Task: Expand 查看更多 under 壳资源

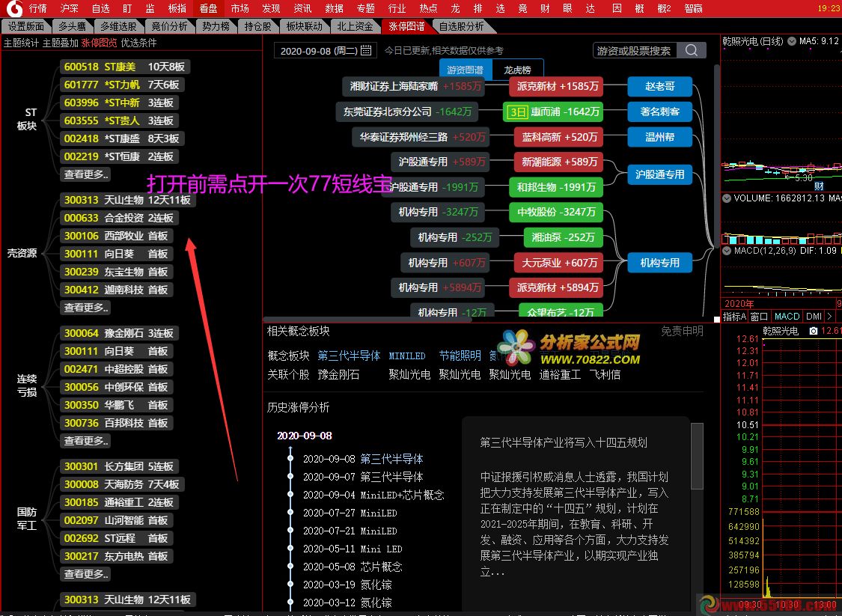Action: point(86,307)
